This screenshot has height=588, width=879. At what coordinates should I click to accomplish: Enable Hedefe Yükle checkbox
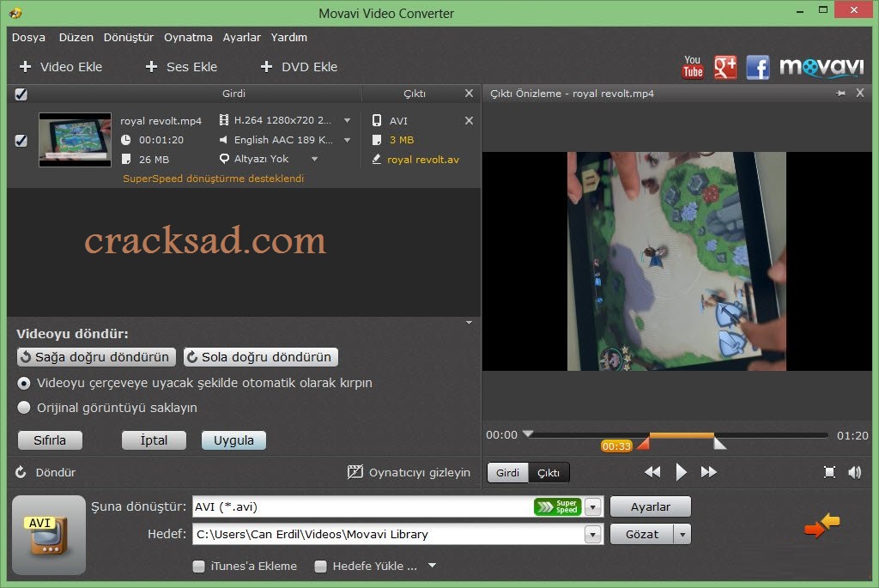tap(321, 567)
